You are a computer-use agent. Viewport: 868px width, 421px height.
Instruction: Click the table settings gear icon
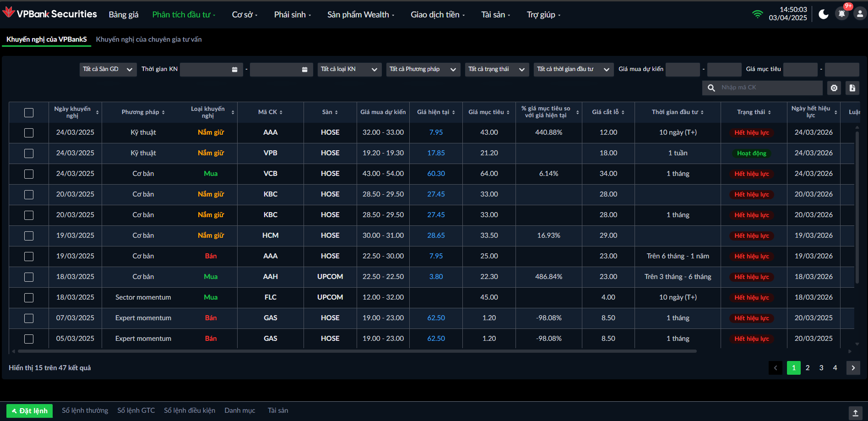[x=834, y=88]
